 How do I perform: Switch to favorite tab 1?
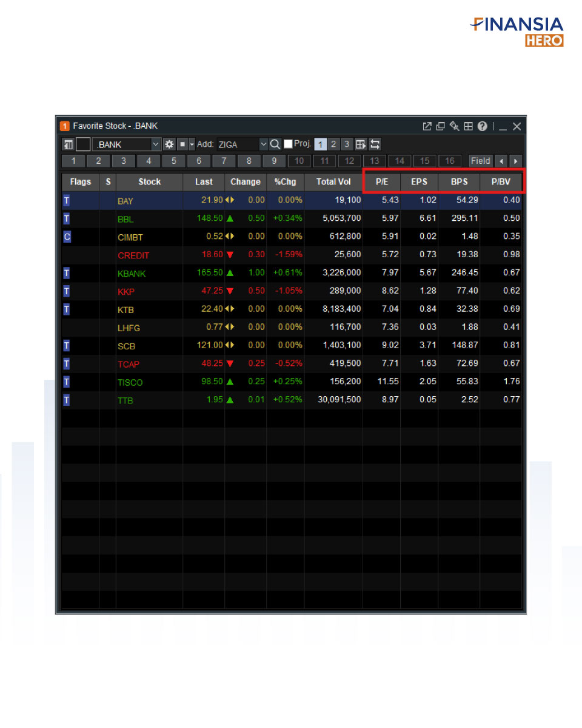[x=73, y=161]
